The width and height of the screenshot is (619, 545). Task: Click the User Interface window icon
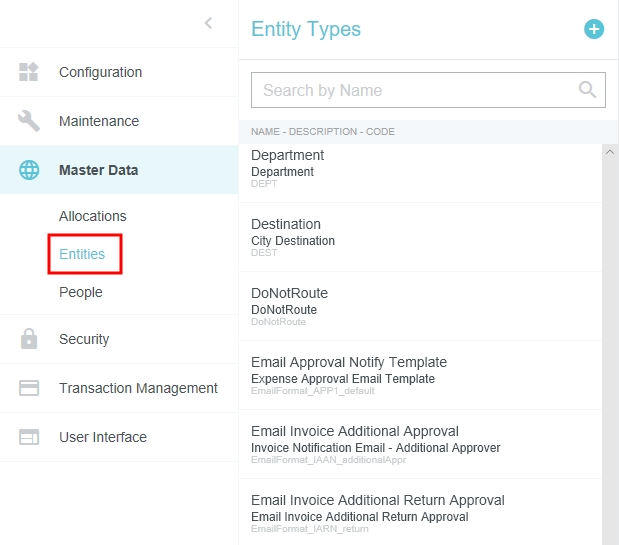(29, 437)
